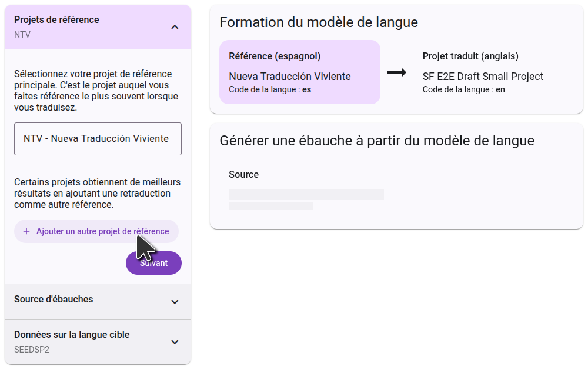Open the NTV reference project combo box
The width and height of the screenshot is (588, 369).
(98, 139)
